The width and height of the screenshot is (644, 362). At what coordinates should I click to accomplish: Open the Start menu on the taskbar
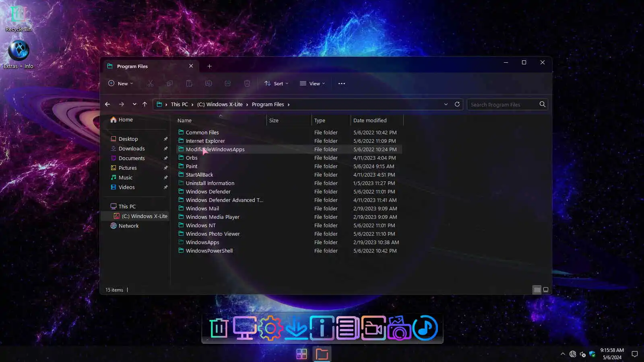coord(301,354)
